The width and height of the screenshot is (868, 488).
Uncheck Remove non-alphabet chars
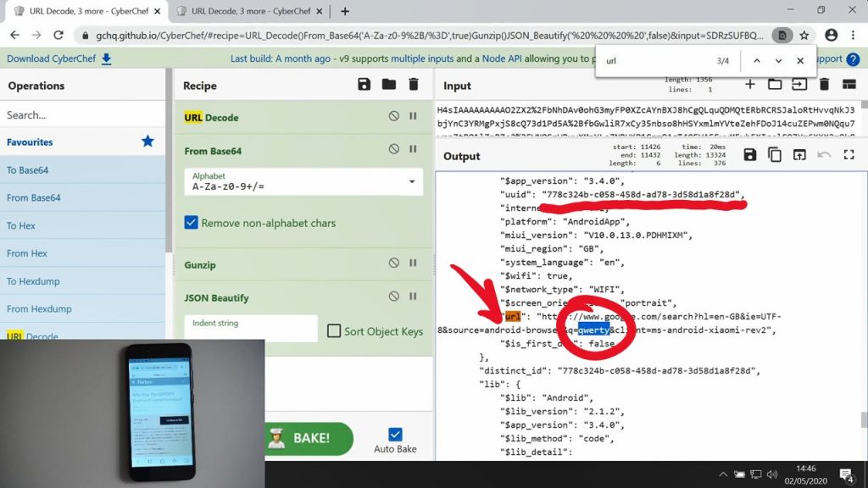(191, 223)
